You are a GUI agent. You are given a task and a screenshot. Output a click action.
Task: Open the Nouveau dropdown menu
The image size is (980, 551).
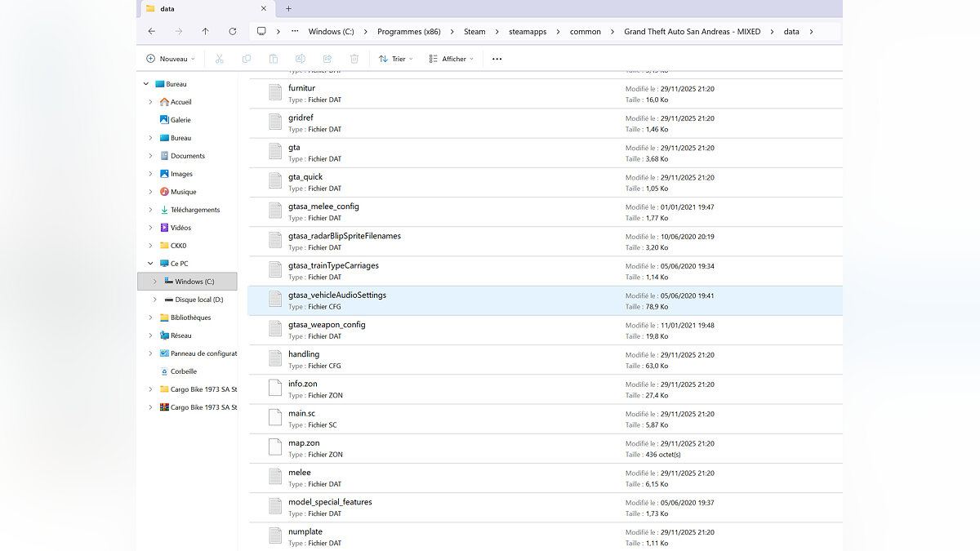coord(171,59)
